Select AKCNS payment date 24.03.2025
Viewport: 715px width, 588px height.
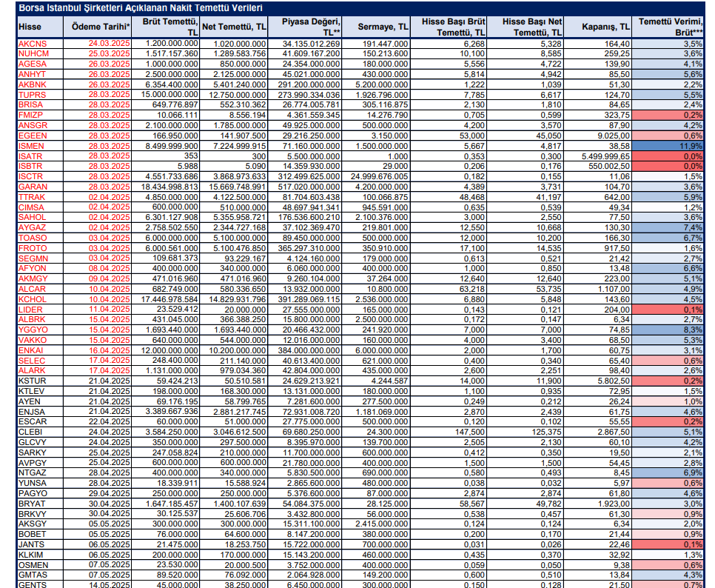coord(110,44)
